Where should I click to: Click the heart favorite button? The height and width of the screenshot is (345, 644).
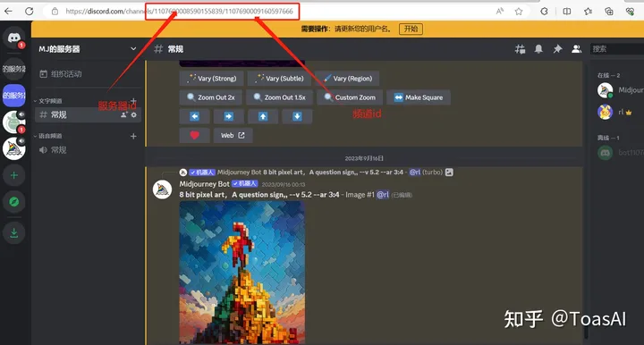click(x=195, y=135)
